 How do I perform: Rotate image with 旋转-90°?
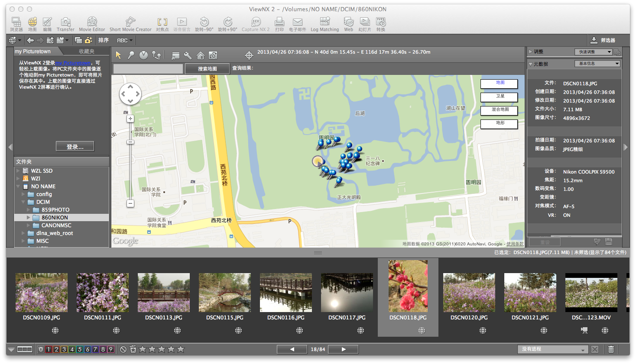pos(204,24)
